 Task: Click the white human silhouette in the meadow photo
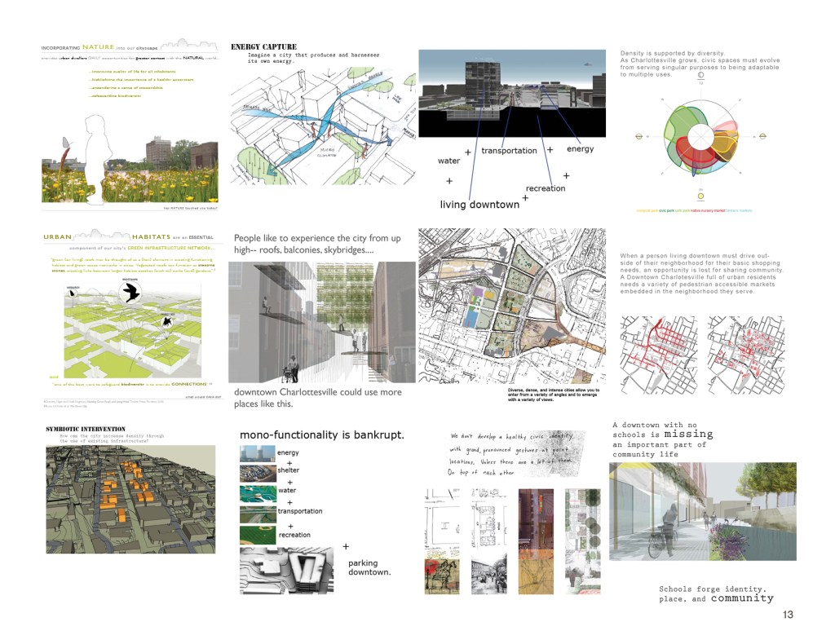click(x=101, y=155)
